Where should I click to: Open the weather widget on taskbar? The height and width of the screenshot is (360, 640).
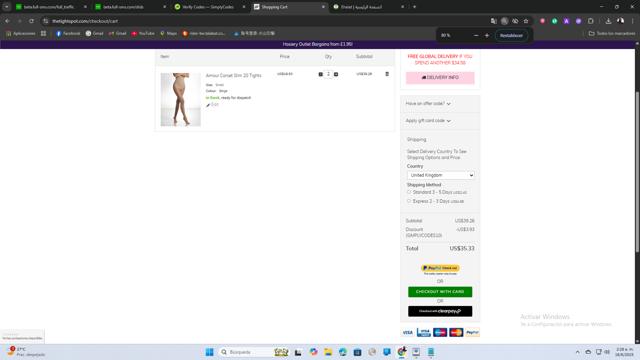coord(25,352)
